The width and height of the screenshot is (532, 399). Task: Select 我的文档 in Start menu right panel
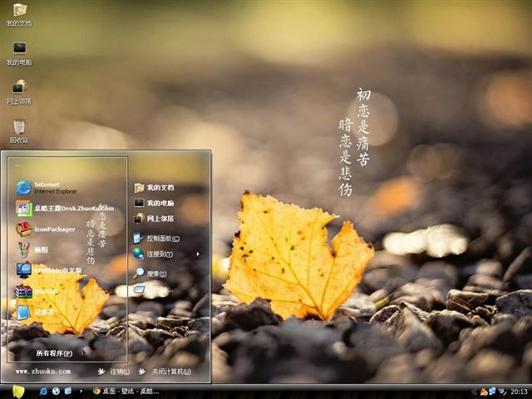pyautogui.click(x=160, y=188)
